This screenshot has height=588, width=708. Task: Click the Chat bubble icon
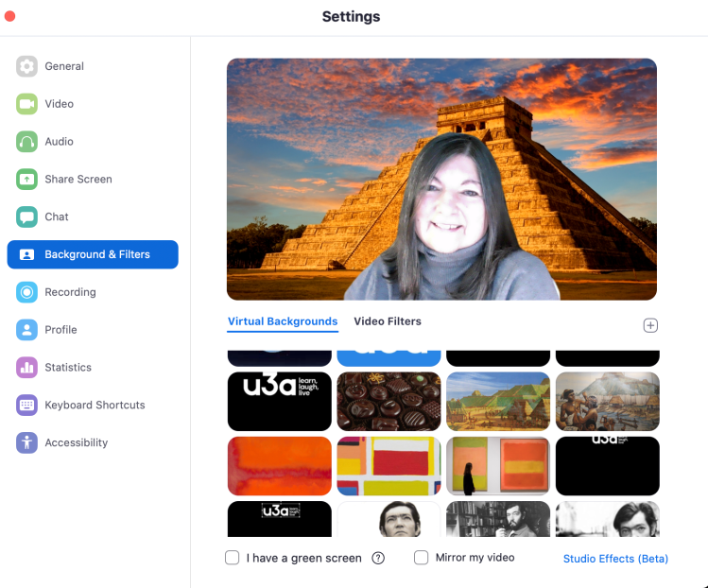click(26, 216)
